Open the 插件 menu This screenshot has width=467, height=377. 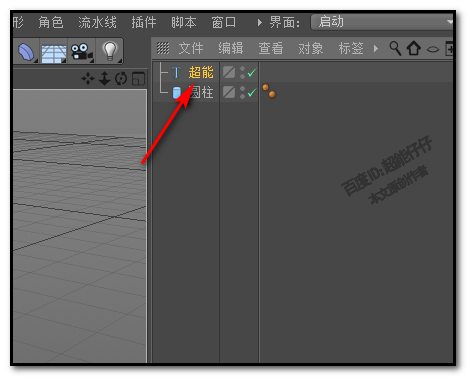click(x=144, y=22)
